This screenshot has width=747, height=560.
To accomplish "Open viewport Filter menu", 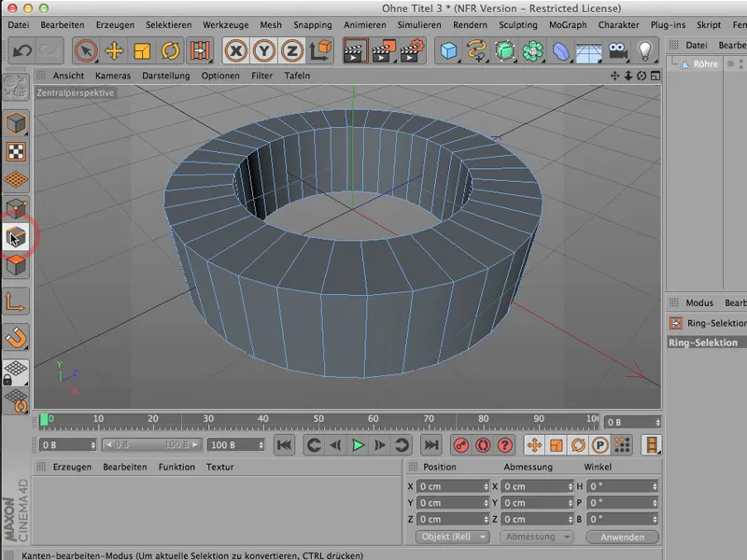I will [262, 76].
